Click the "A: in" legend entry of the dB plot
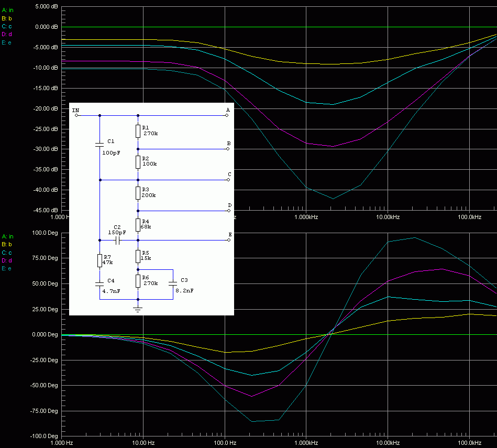497x448 pixels. (8, 10)
